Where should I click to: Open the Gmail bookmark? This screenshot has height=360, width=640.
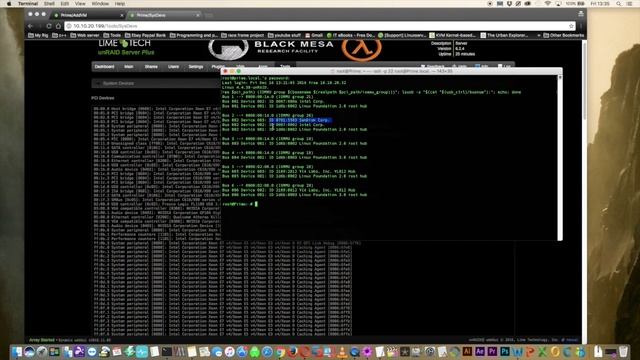(x=314, y=36)
